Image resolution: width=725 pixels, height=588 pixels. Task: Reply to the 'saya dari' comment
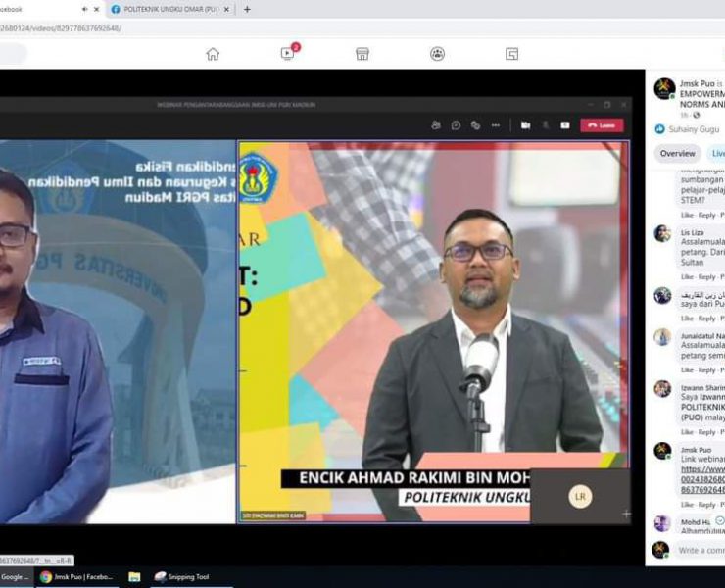click(706, 318)
